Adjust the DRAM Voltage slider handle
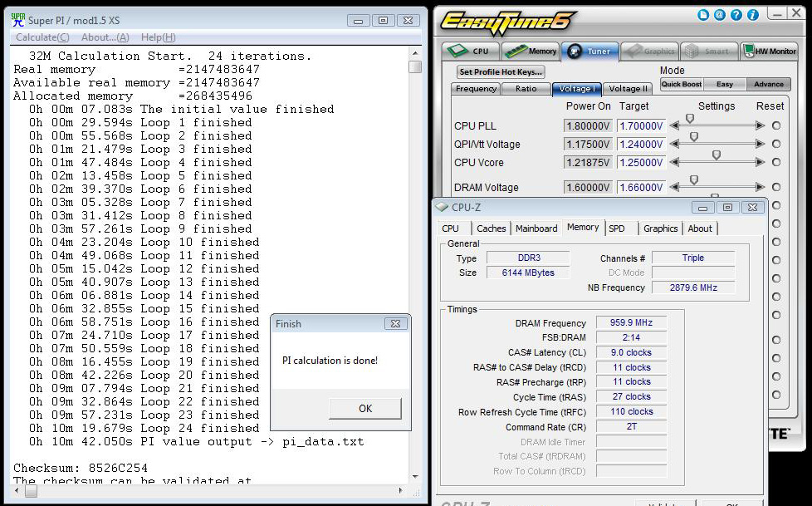 pos(694,180)
